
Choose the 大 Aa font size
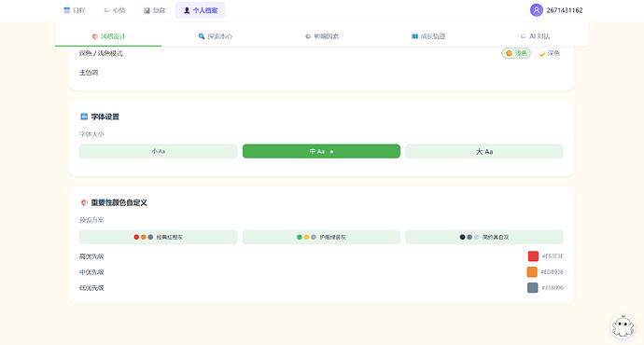click(484, 151)
